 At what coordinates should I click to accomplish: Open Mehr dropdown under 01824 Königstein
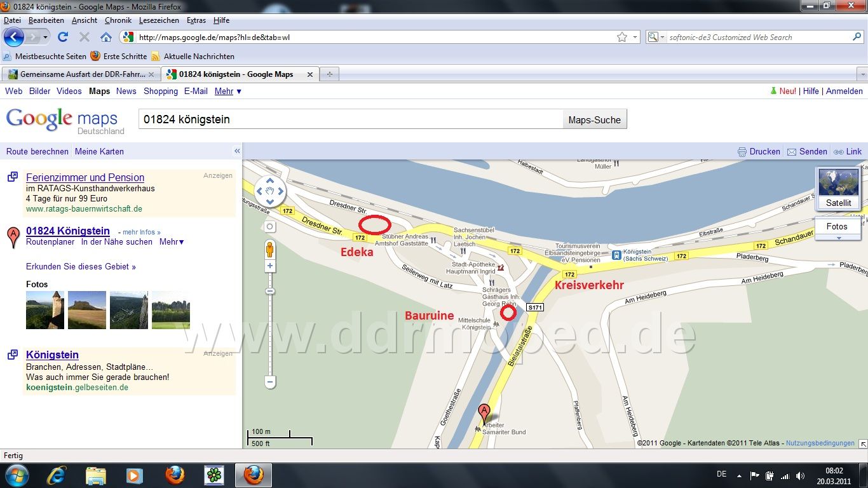point(172,241)
